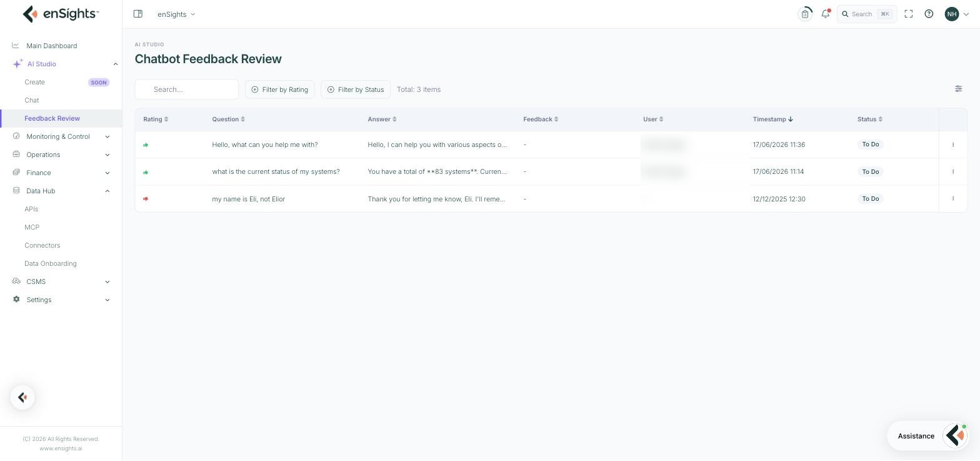The image size is (980, 461).
Task: Open the help question mark icon
Action: click(x=929, y=14)
